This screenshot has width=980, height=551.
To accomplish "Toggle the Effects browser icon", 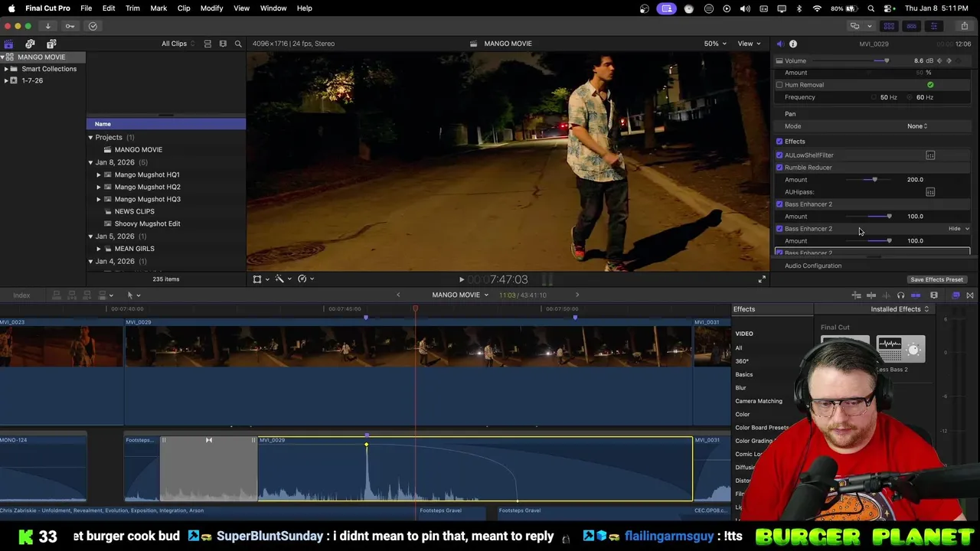I will 955,295.
